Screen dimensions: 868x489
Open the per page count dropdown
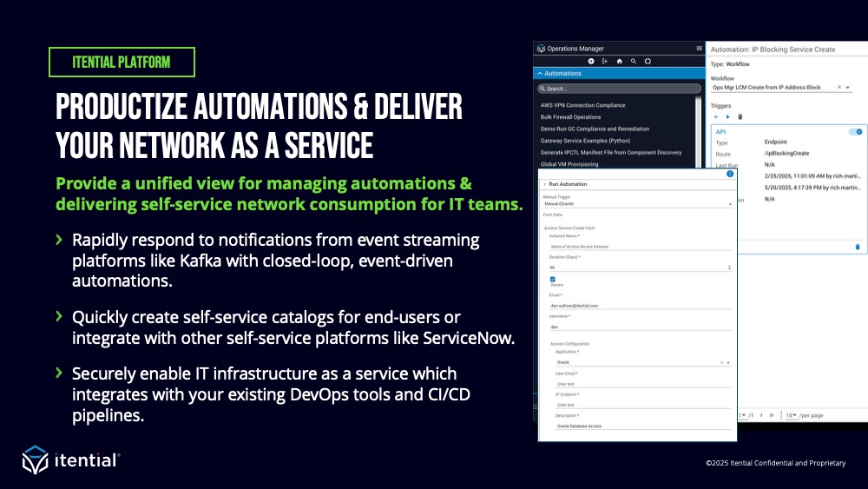tap(792, 415)
